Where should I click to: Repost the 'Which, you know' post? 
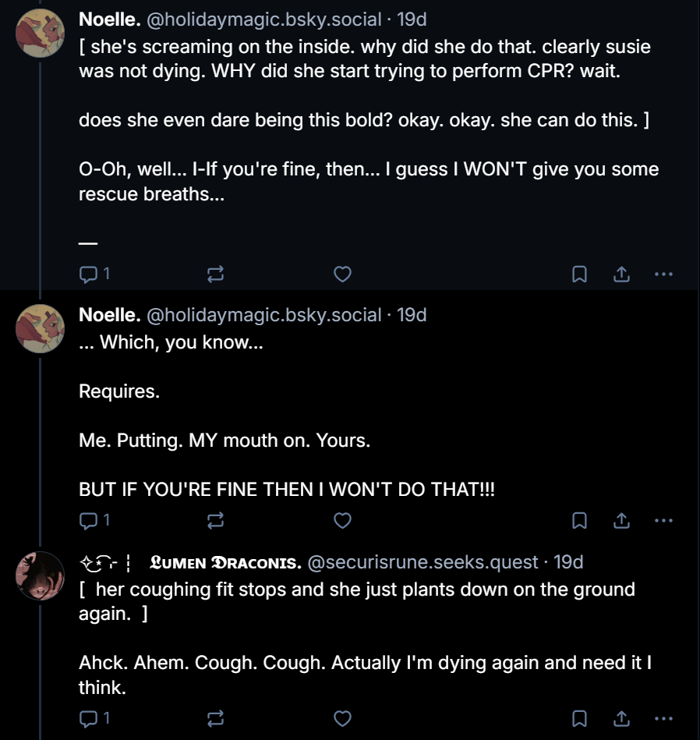215,520
